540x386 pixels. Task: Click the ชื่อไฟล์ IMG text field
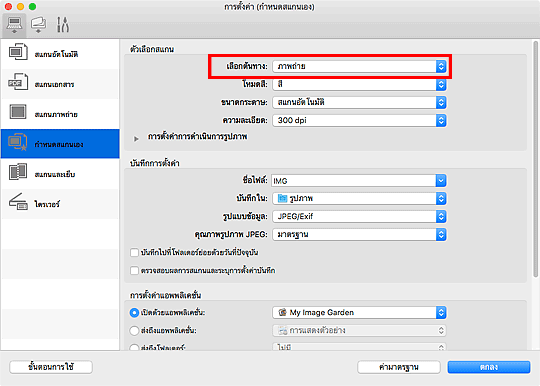[x=354, y=180]
